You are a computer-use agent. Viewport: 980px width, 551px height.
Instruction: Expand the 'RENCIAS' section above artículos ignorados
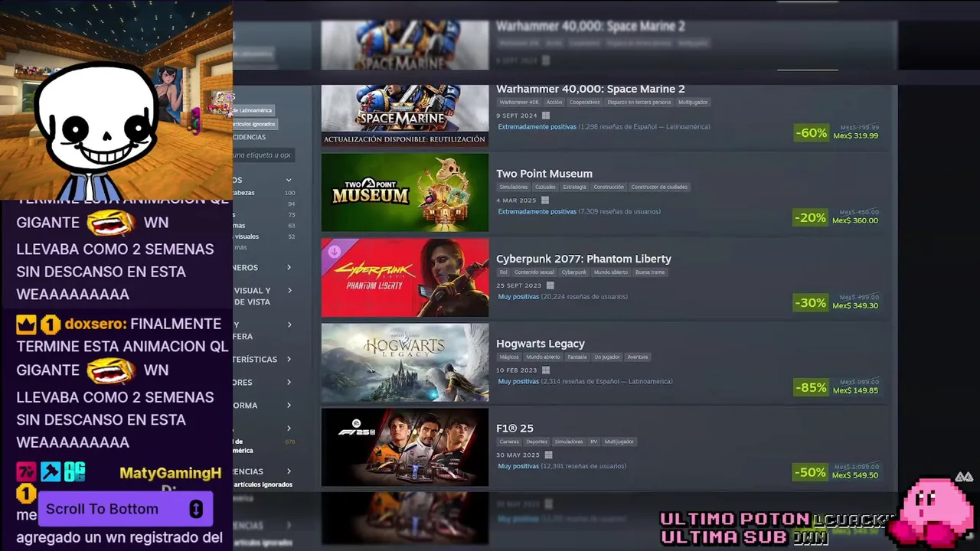pyautogui.click(x=289, y=471)
